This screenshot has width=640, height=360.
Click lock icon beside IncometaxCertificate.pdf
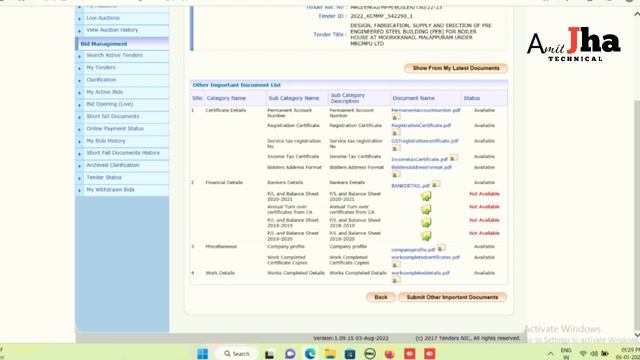453,158
